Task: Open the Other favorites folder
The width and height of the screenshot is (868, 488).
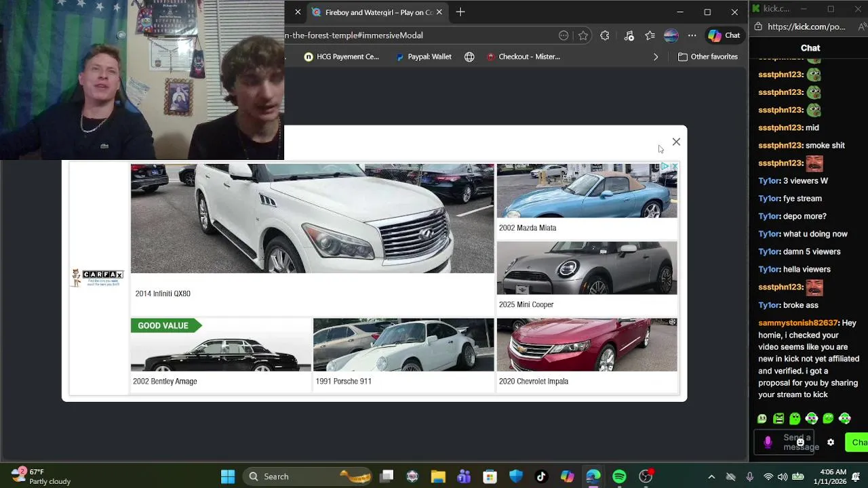Action: (x=708, y=57)
